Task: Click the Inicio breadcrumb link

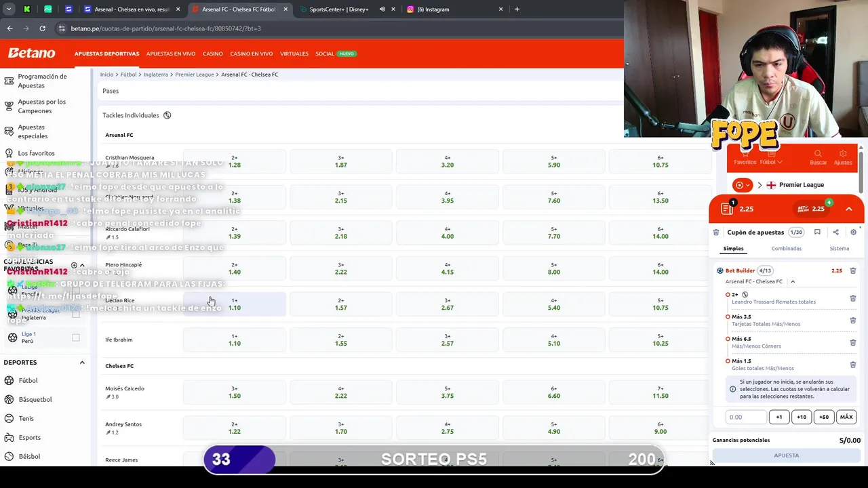Action: click(x=106, y=75)
